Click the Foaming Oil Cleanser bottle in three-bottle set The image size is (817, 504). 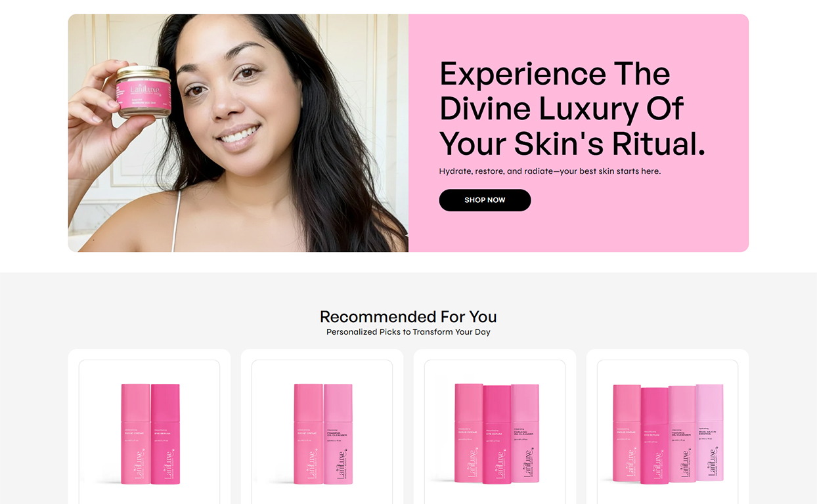coord(525,434)
